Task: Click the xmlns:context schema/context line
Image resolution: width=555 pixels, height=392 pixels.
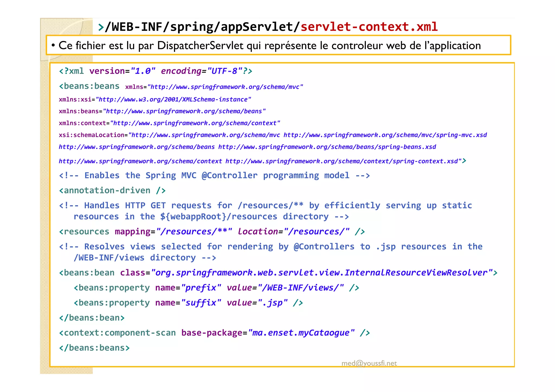Action: click(x=169, y=123)
